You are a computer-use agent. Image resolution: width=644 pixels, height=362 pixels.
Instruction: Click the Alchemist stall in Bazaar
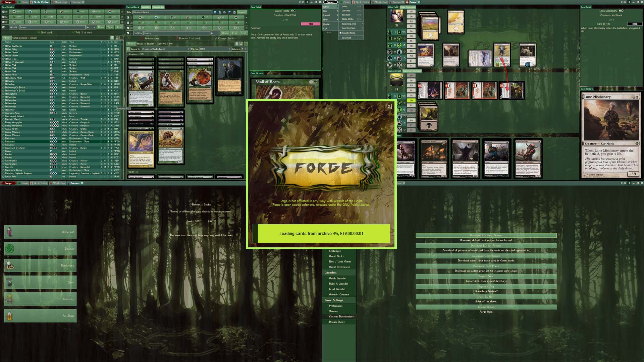tap(40, 232)
